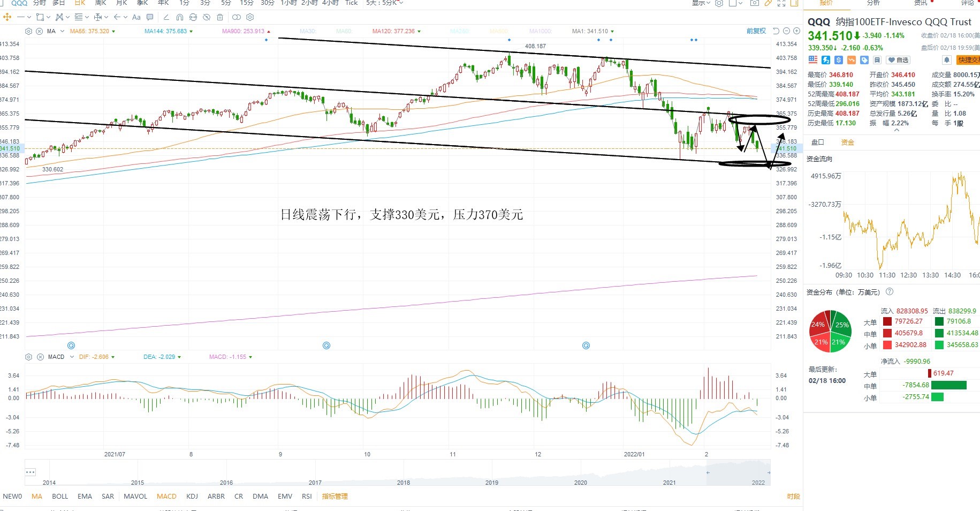Open MA indicator settings gear
980x511 pixels.
[29, 31]
